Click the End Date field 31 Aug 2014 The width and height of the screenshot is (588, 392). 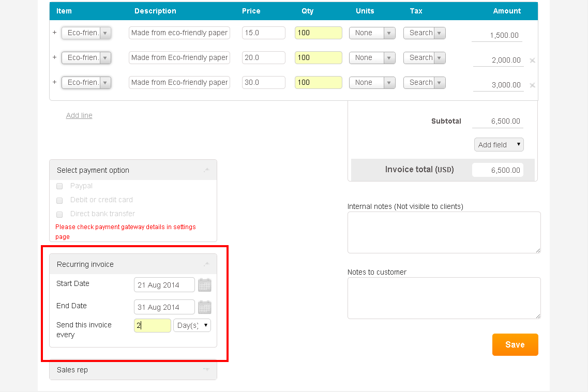pos(164,307)
